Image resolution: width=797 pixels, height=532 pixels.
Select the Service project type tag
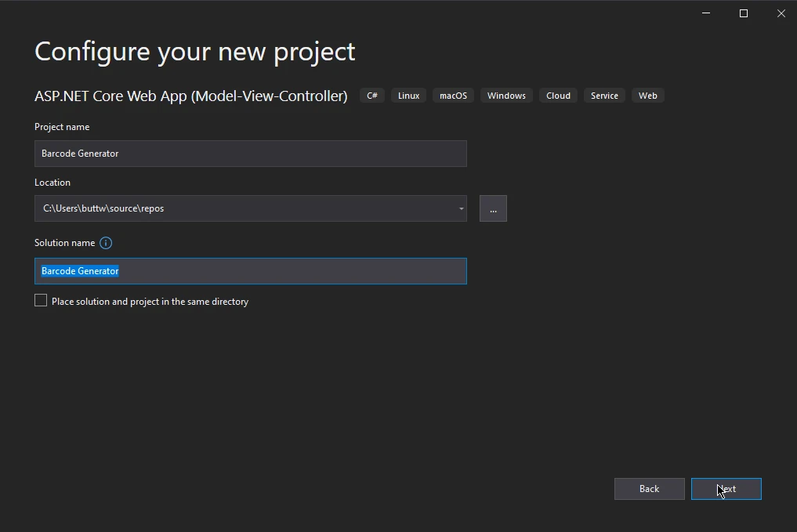604,96
